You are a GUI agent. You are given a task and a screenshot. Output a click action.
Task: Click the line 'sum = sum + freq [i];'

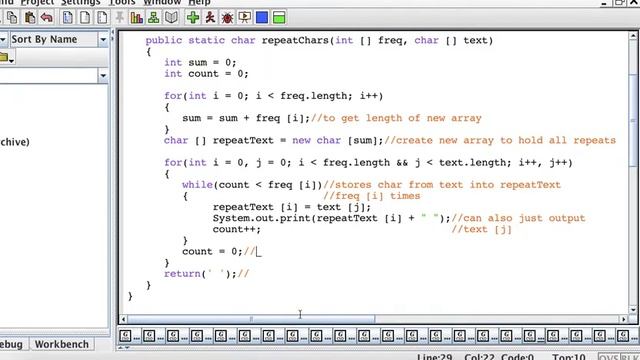[246, 118]
